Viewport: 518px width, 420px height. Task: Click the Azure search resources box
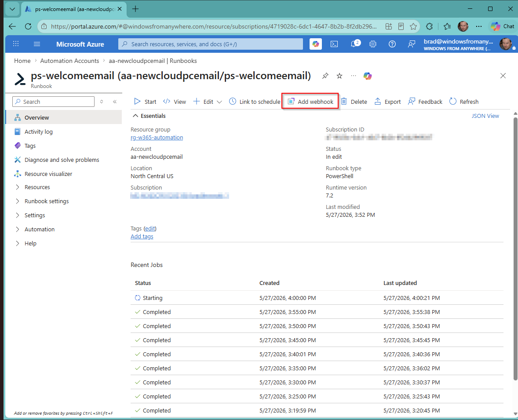(211, 44)
